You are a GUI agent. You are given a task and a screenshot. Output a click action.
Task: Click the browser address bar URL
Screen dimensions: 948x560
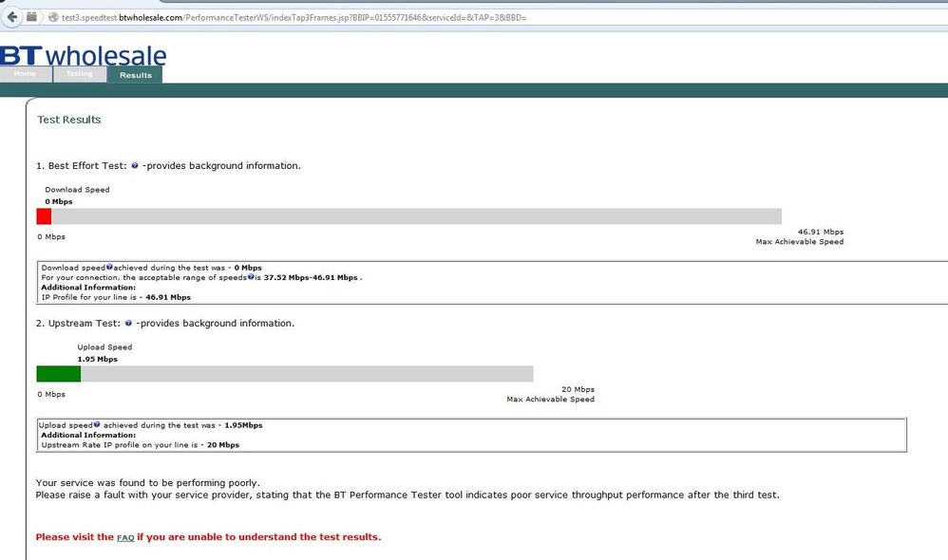coord(294,17)
